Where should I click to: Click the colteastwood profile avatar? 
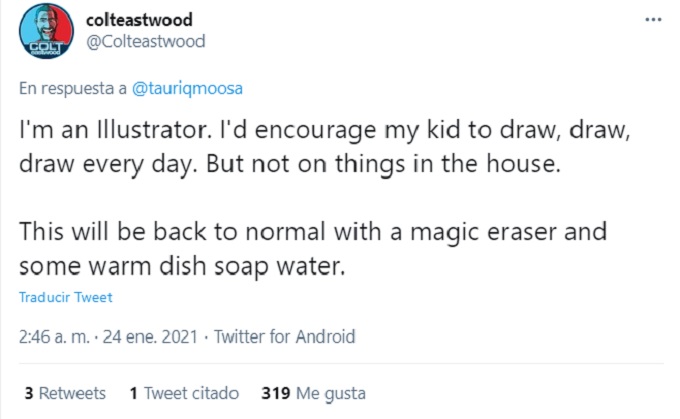(47, 32)
